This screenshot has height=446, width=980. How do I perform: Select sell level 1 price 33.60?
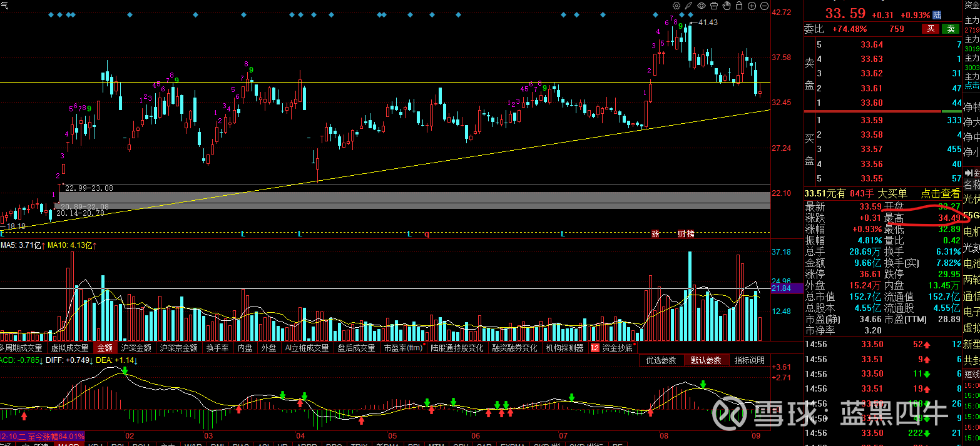click(x=872, y=103)
